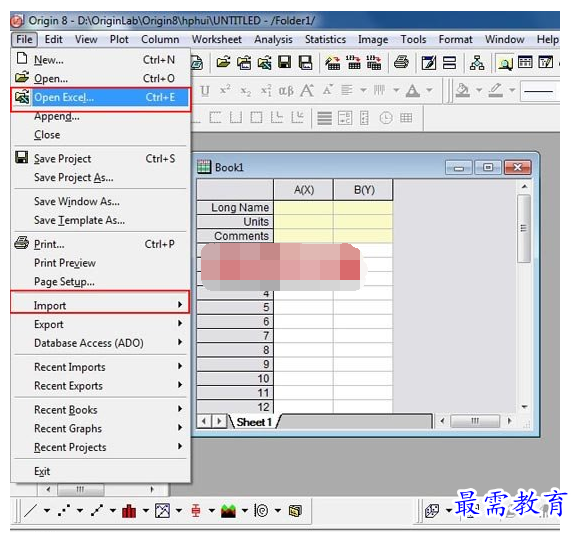Choose Open Excel... from File menu
The image size is (576, 535).
(100, 97)
